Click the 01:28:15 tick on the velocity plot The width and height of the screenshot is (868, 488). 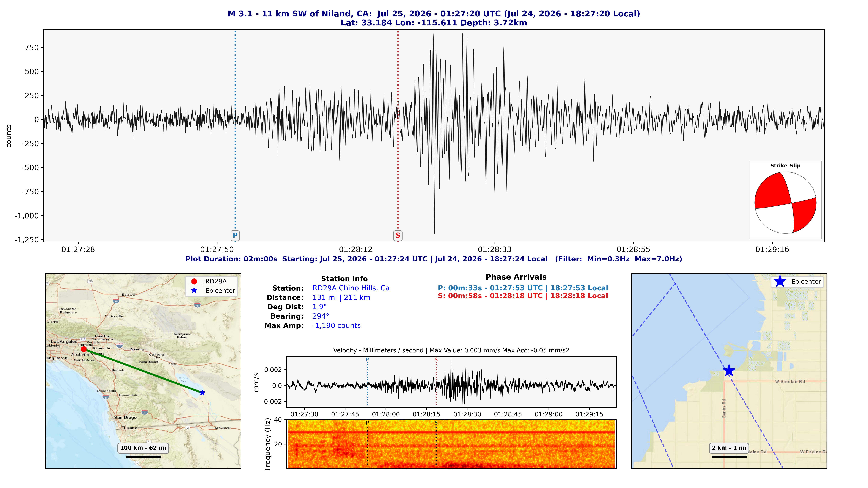click(427, 415)
